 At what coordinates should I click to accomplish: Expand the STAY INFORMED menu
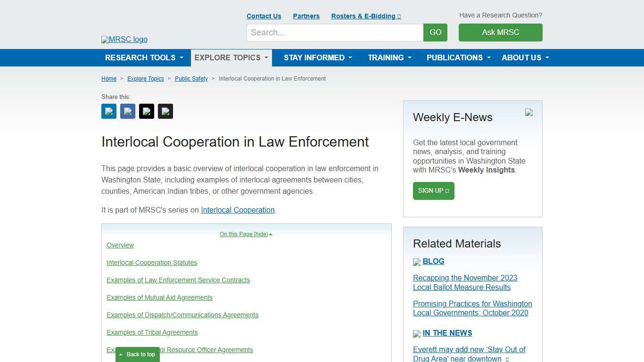tap(317, 58)
